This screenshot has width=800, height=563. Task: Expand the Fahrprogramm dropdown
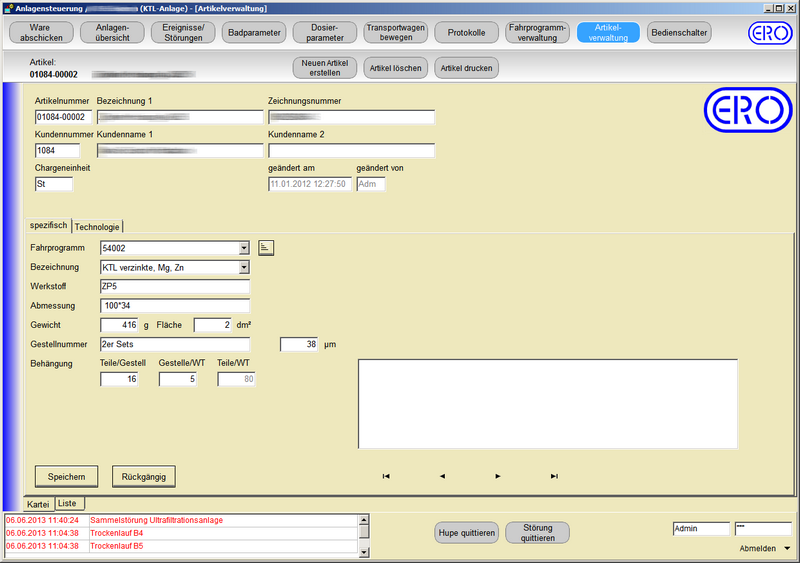pos(244,248)
